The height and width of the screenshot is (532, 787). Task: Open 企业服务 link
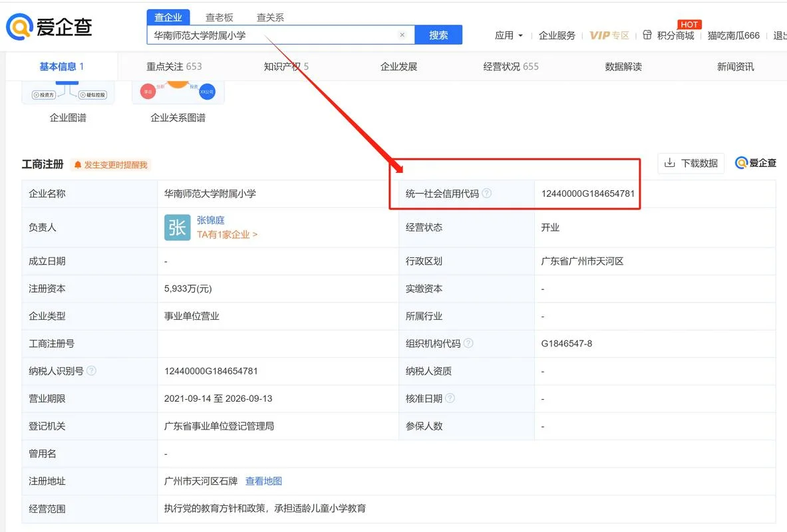(557, 35)
